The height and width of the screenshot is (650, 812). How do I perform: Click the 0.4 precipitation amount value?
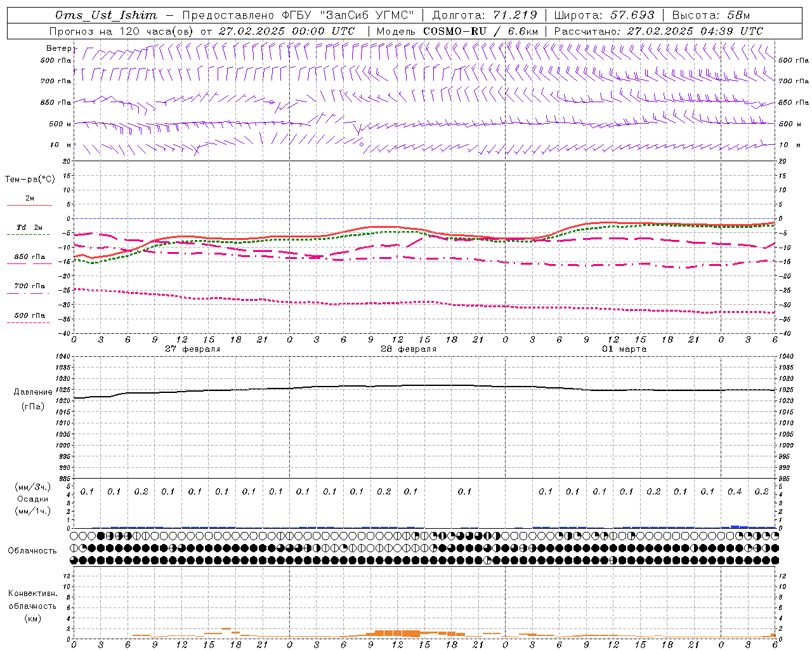tap(735, 492)
